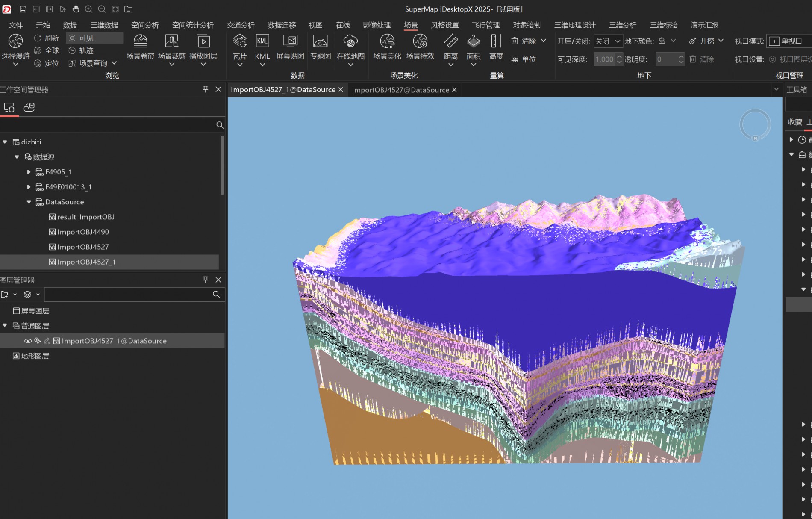Click the layer manager search input field

(128, 294)
